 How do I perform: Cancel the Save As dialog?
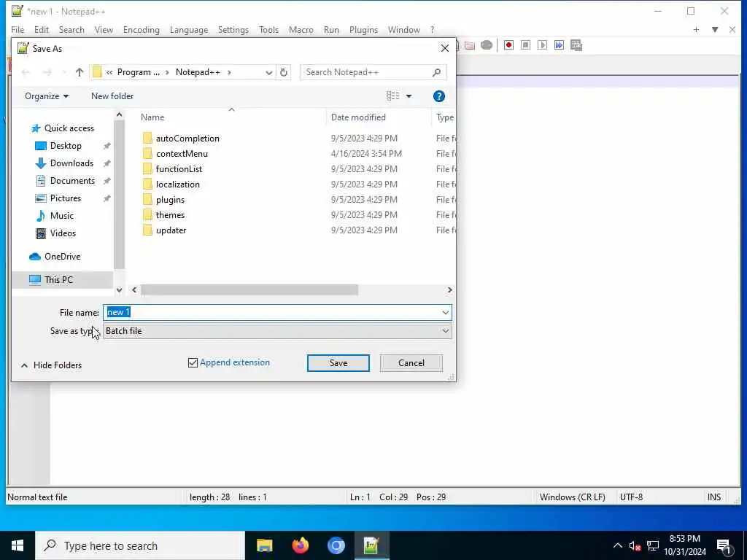point(411,363)
